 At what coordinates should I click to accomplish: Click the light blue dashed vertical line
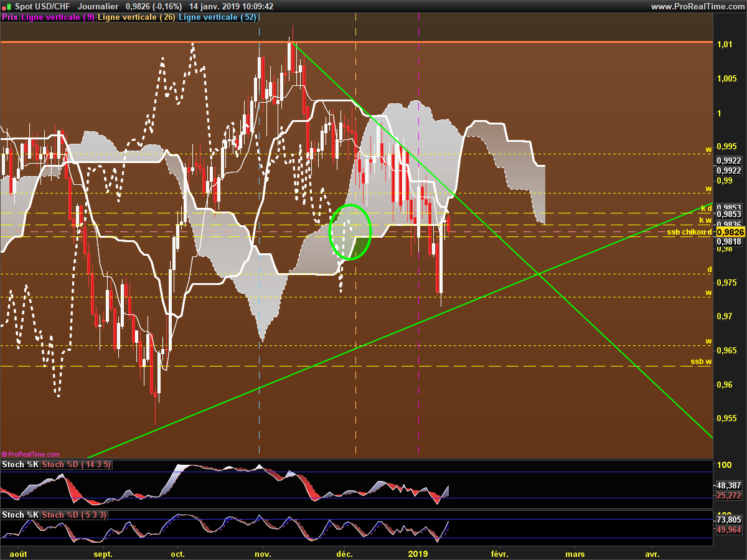point(259,373)
